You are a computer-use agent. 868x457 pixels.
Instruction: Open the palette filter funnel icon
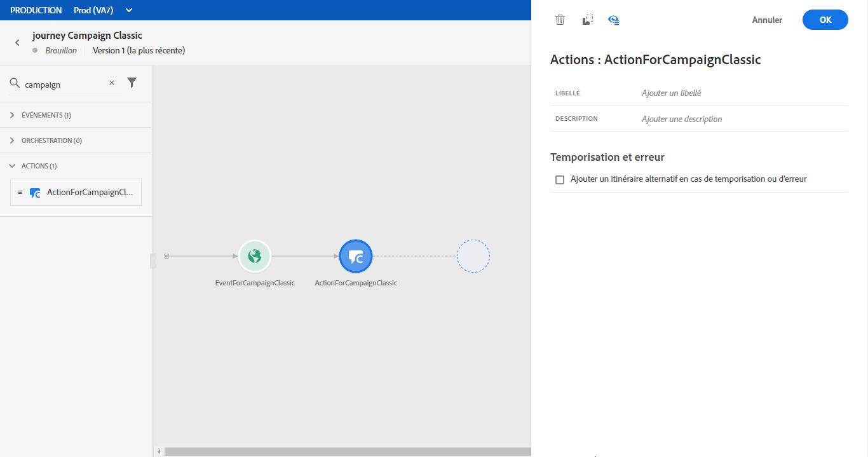tap(132, 83)
